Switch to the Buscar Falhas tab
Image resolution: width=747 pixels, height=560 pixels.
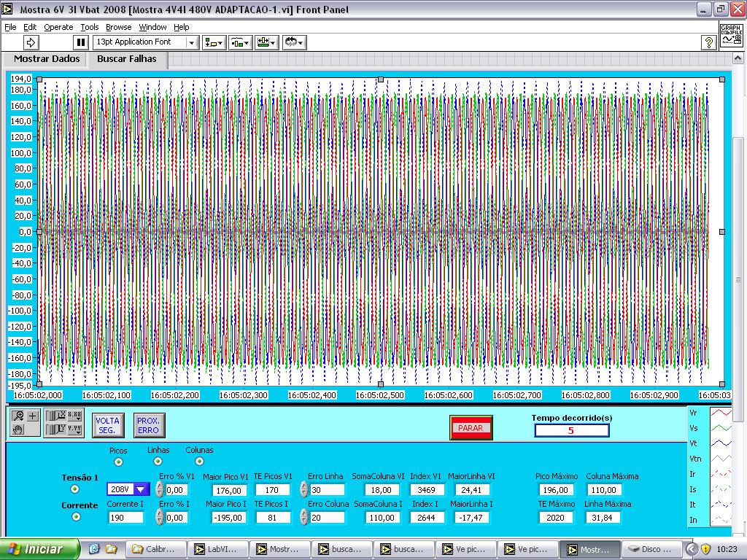127,59
